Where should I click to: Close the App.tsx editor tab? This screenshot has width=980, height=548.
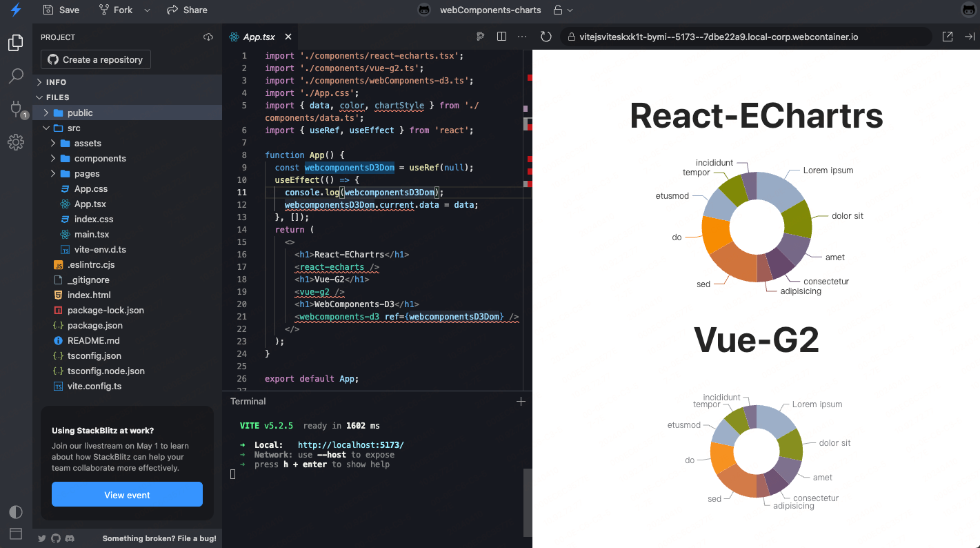288,37
